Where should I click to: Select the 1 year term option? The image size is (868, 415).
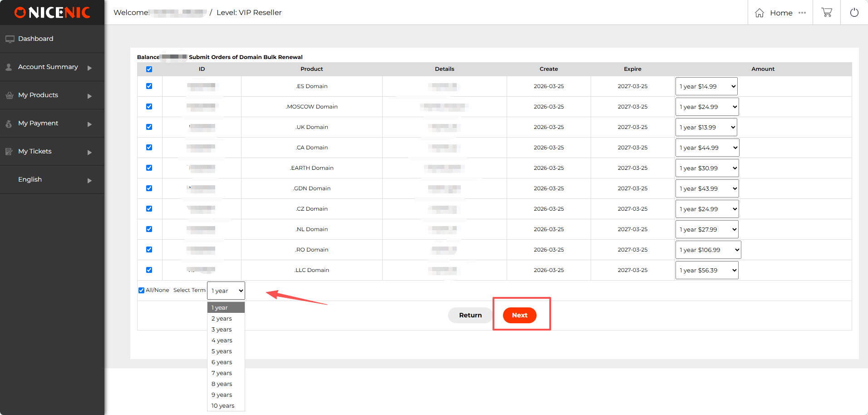226,308
